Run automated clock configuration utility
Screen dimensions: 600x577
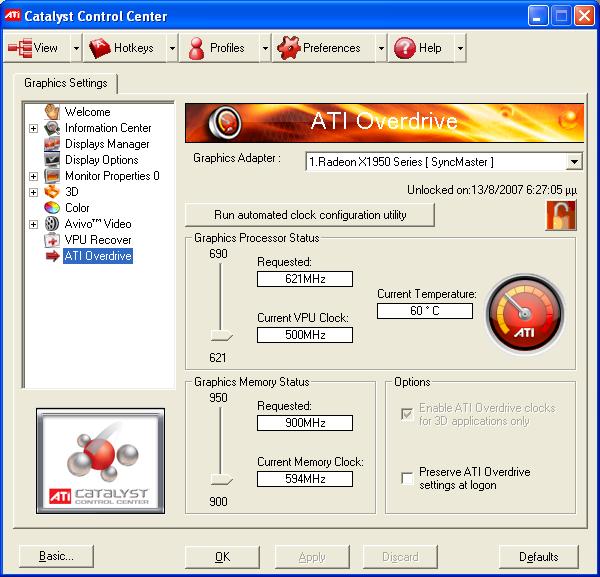pos(310,215)
